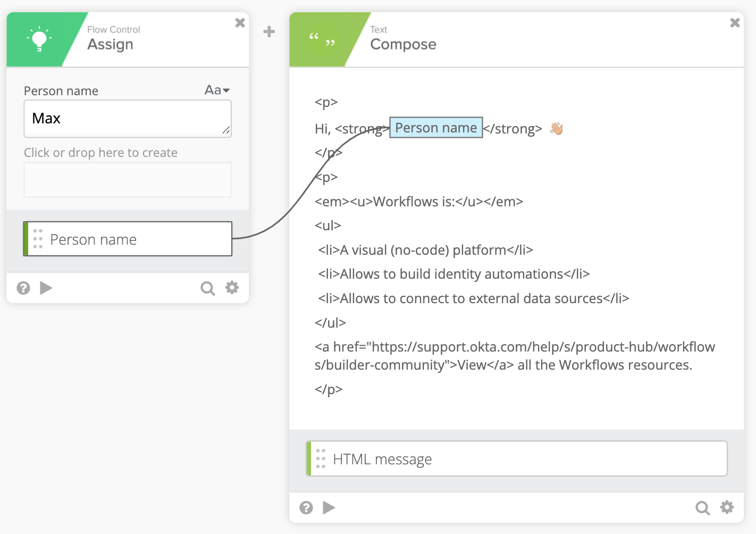This screenshot has width=756, height=534.
Task: Open the Compose card settings gear
Action: click(727, 507)
